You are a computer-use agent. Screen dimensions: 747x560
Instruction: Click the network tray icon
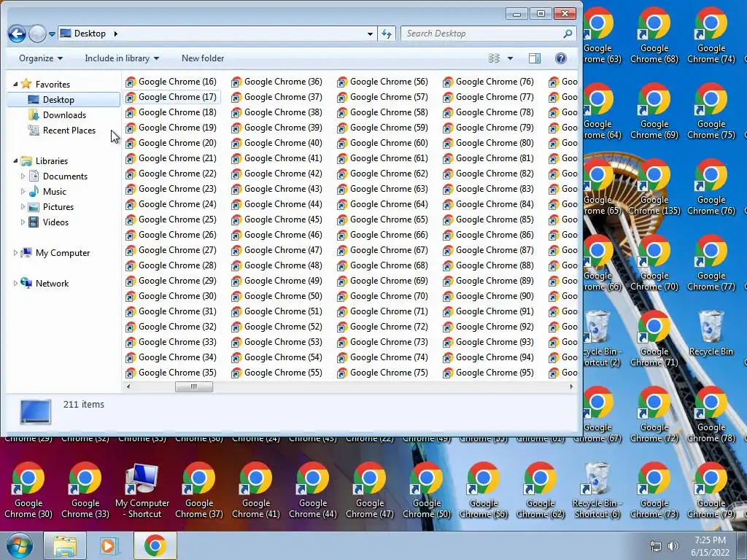tap(656, 545)
